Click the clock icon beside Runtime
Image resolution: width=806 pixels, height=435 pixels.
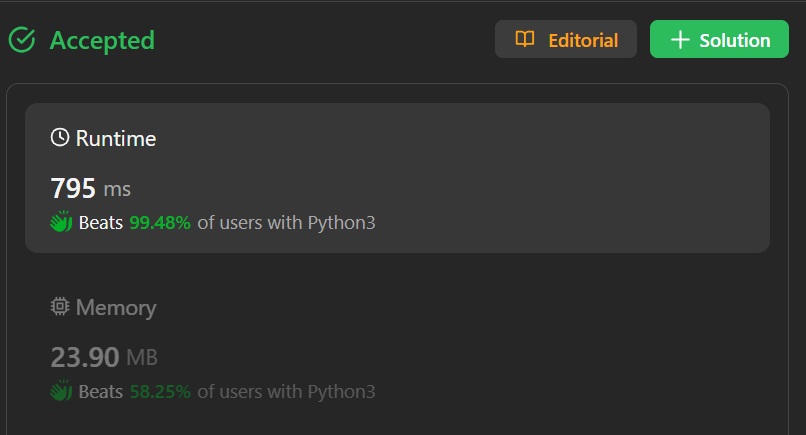pos(60,138)
